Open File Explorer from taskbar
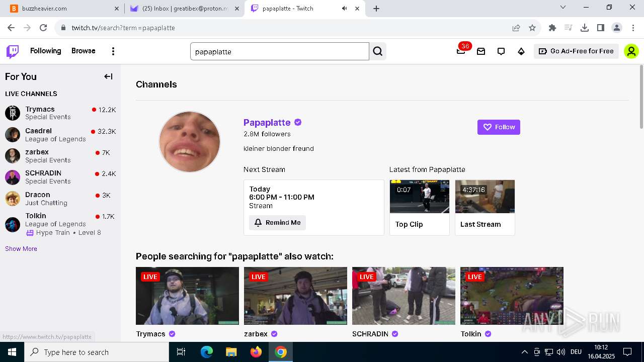644x362 pixels. click(x=231, y=352)
